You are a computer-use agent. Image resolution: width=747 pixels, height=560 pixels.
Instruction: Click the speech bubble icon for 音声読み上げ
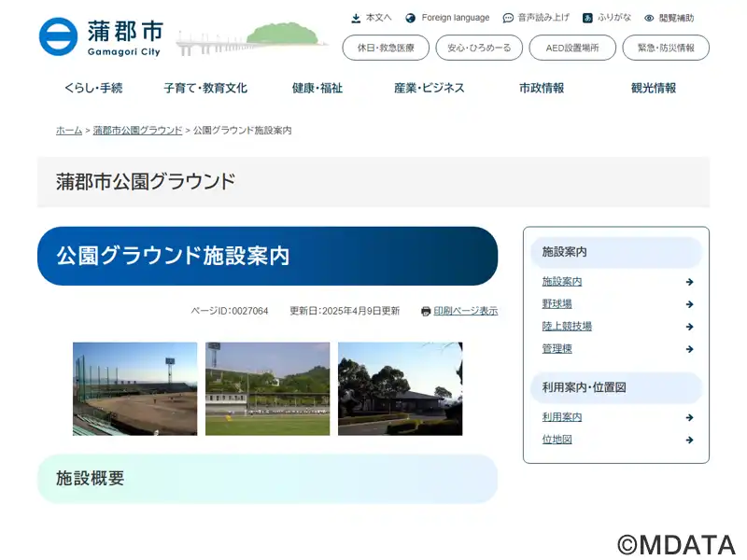(508, 18)
